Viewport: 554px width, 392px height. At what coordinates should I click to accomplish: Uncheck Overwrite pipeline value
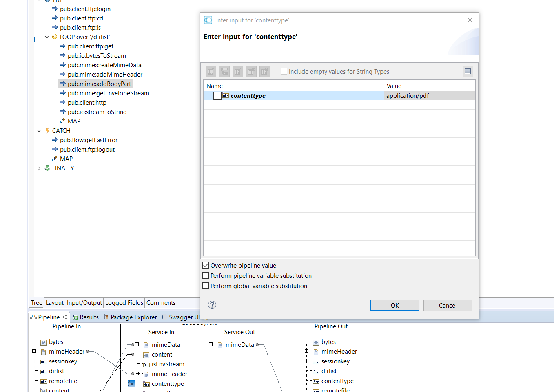[206, 265]
